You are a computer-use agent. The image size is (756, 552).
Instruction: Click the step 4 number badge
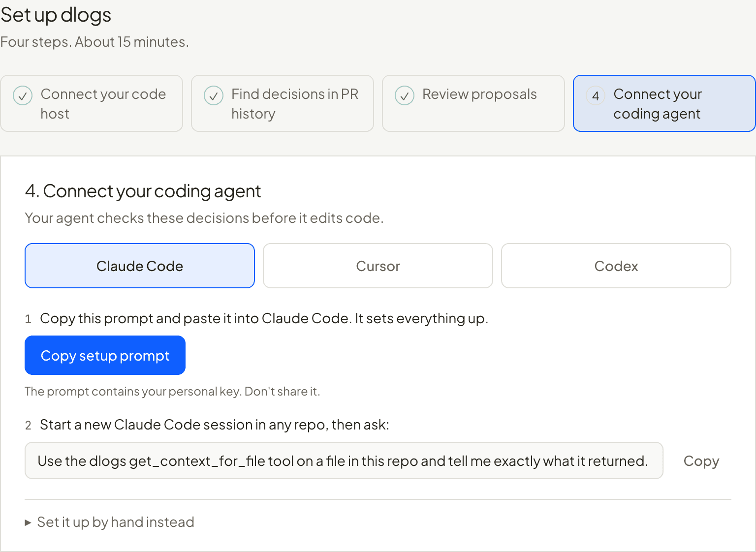596,95
